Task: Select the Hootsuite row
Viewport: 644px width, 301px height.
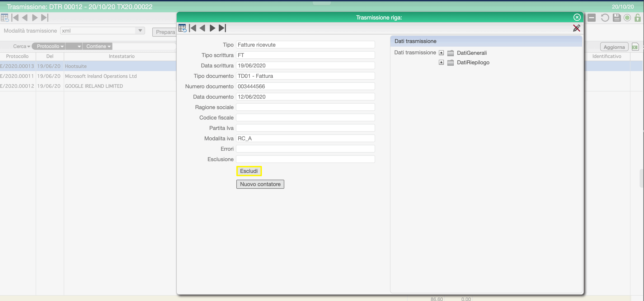Action: 88,66
